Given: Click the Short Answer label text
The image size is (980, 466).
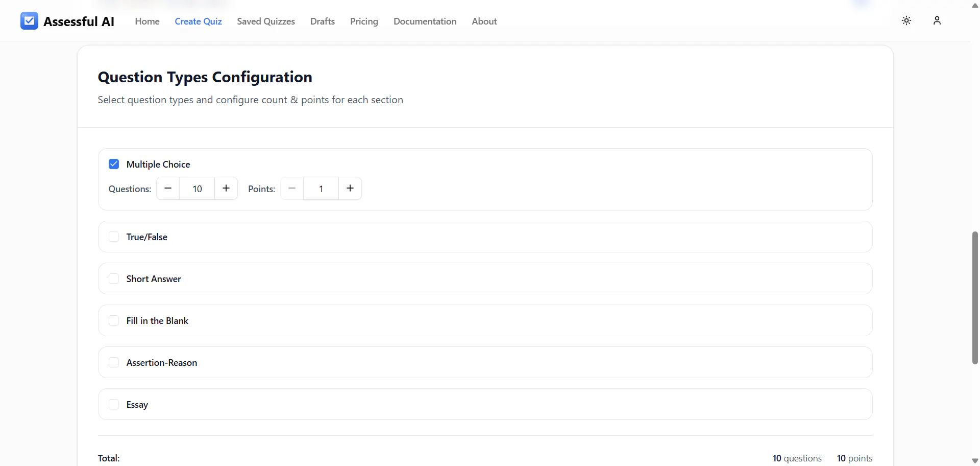Looking at the screenshot, I should click(x=154, y=279).
